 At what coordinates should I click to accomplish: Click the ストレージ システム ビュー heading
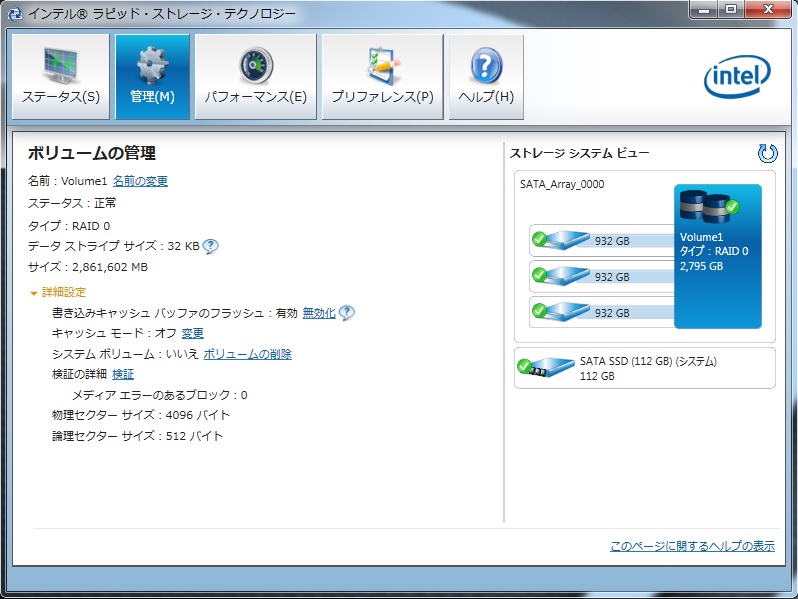579,153
